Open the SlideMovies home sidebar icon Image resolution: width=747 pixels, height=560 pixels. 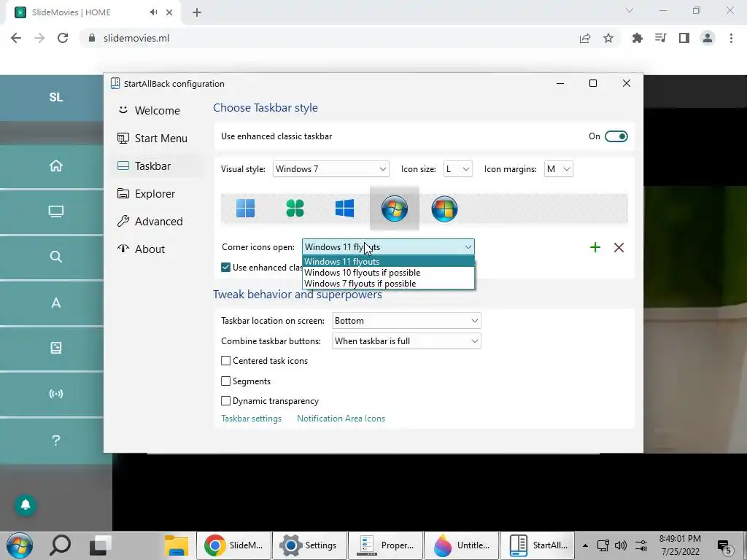pos(55,166)
